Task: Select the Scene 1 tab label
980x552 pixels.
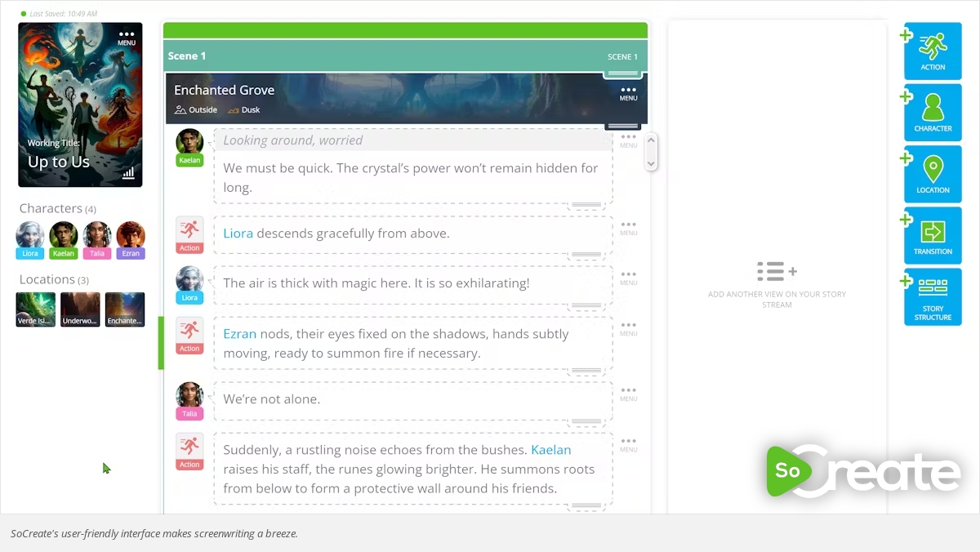Action: pyautogui.click(x=187, y=56)
